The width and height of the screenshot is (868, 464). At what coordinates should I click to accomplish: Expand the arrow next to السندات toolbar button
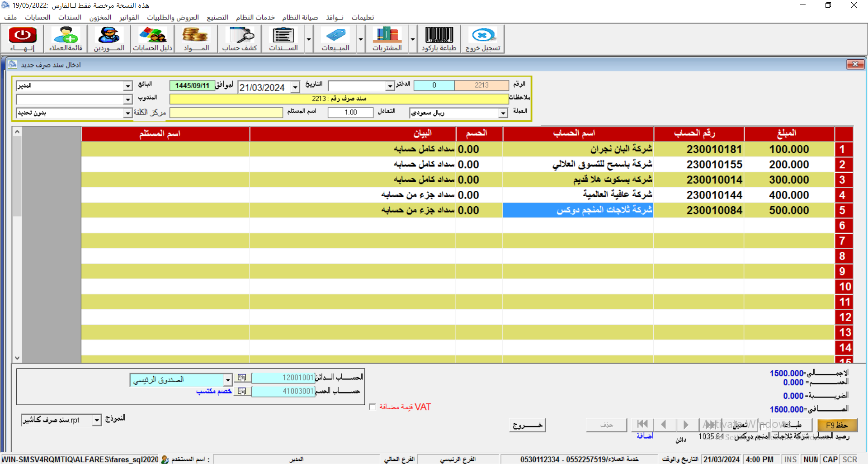[x=309, y=39]
